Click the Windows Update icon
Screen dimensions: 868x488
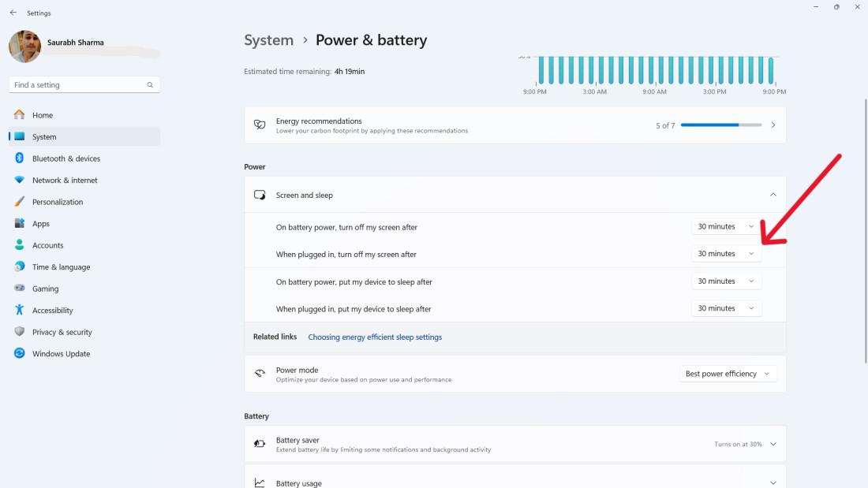click(20, 354)
